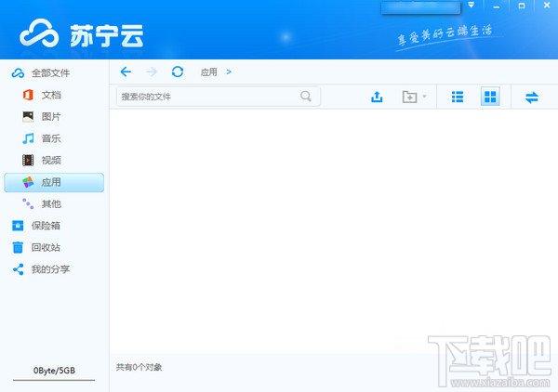Click the blurred account name area
The image size is (558, 392).
click(420, 7)
